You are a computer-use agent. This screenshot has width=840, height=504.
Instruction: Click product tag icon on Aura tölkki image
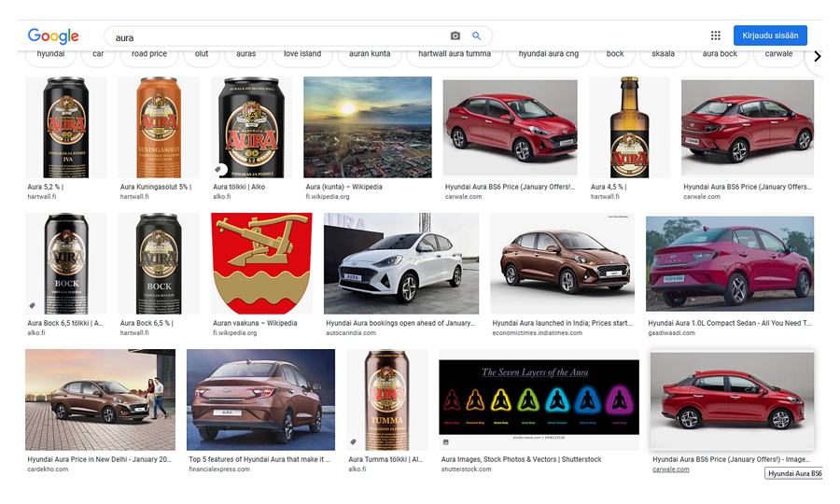[218, 169]
